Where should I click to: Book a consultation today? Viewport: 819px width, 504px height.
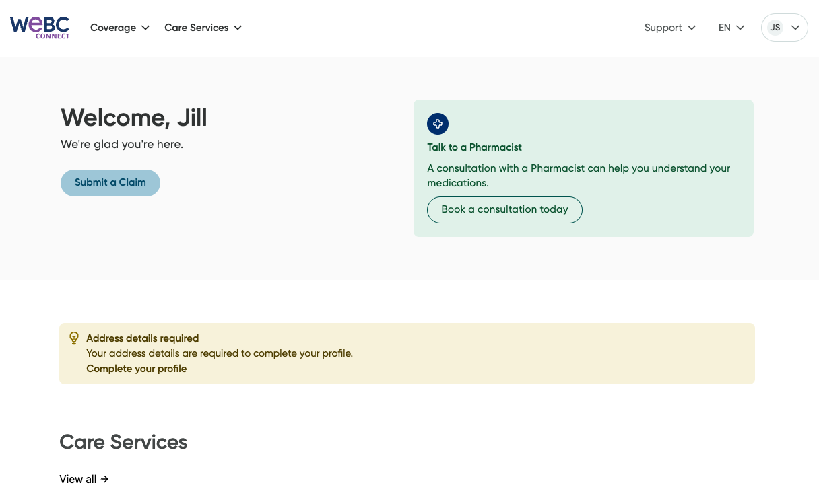pos(504,210)
